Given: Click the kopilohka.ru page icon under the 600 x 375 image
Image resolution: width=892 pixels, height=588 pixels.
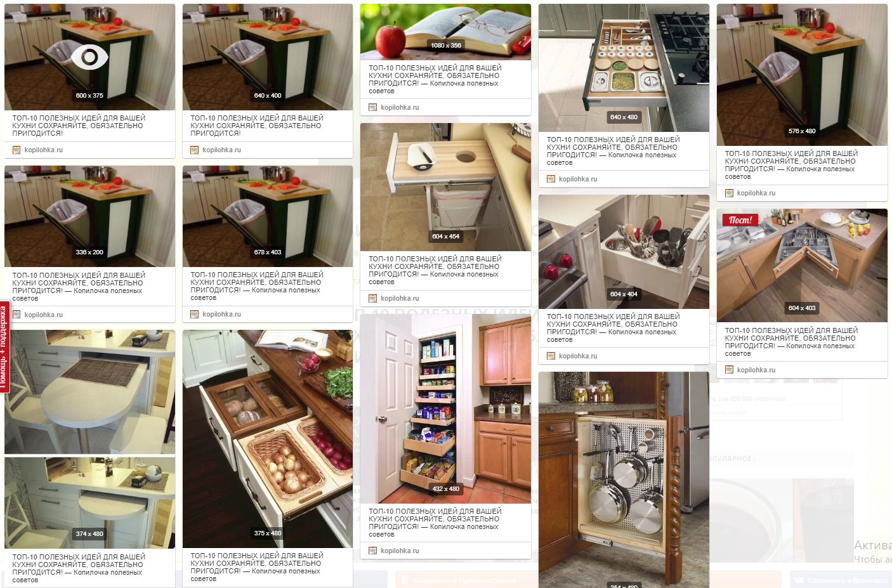Looking at the screenshot, I should click(x=17, y=150).
